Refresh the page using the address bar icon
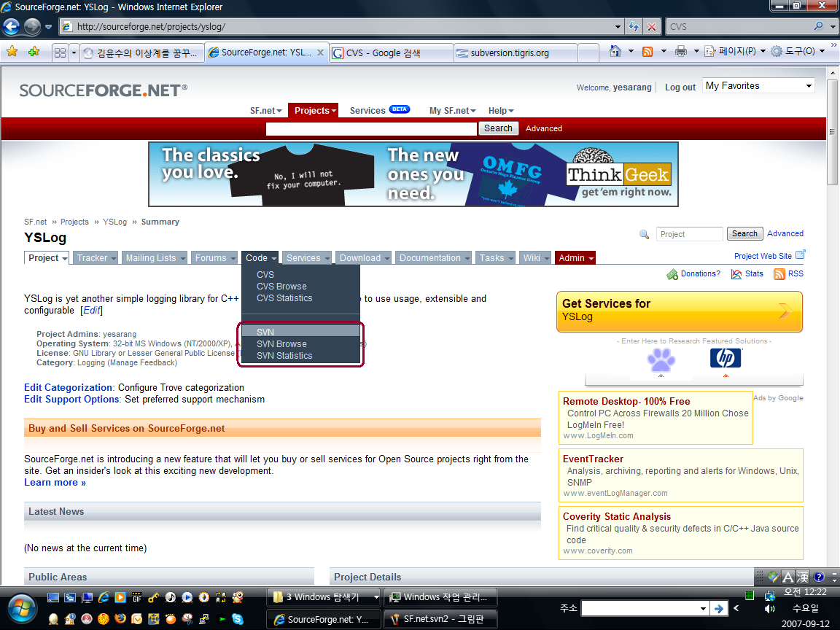The height and width of the screenshot is (630, 840). pyautogui.click(x=634, y=26)
